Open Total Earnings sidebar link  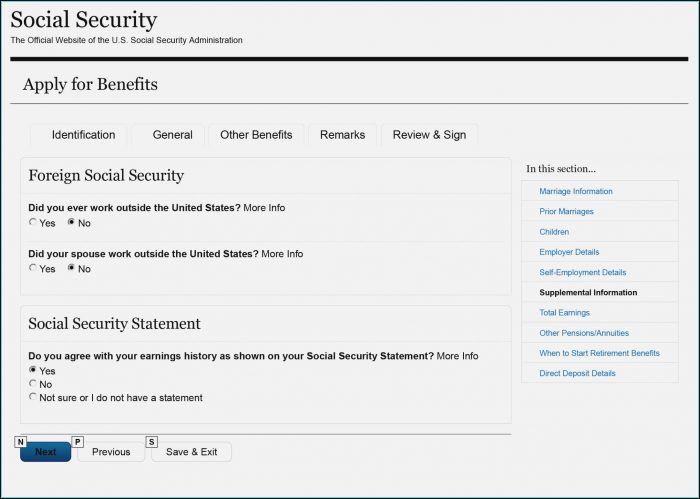pos(564,312)
